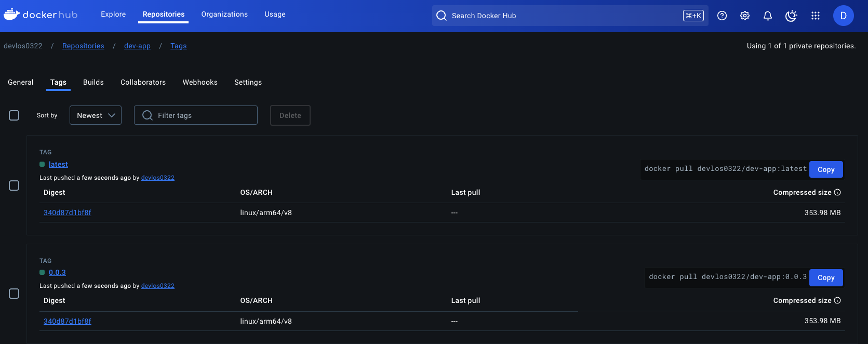Click info icon beside 0.0.3 Compressed size

pos(837,300)
